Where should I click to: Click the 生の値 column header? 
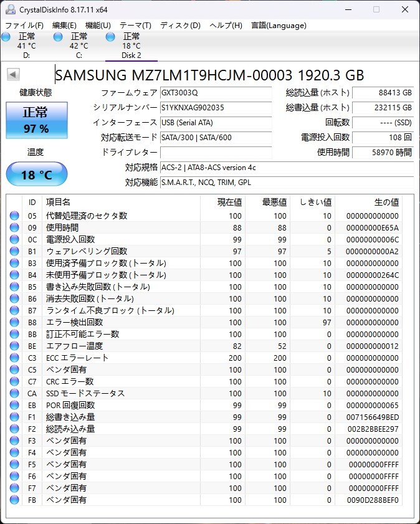point(368,202)
